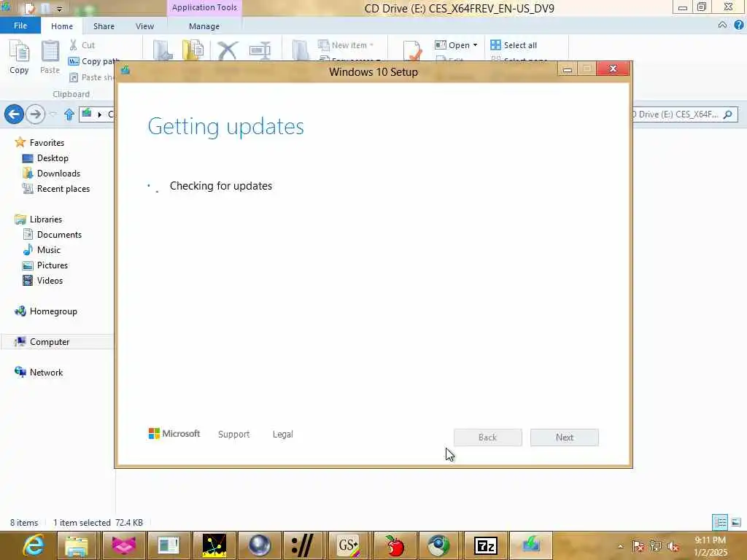The width and height of the screenshot is (747, 560).
Task: Click the Copy to folder icon in the ribbon
Action: [x=193, y=50]
